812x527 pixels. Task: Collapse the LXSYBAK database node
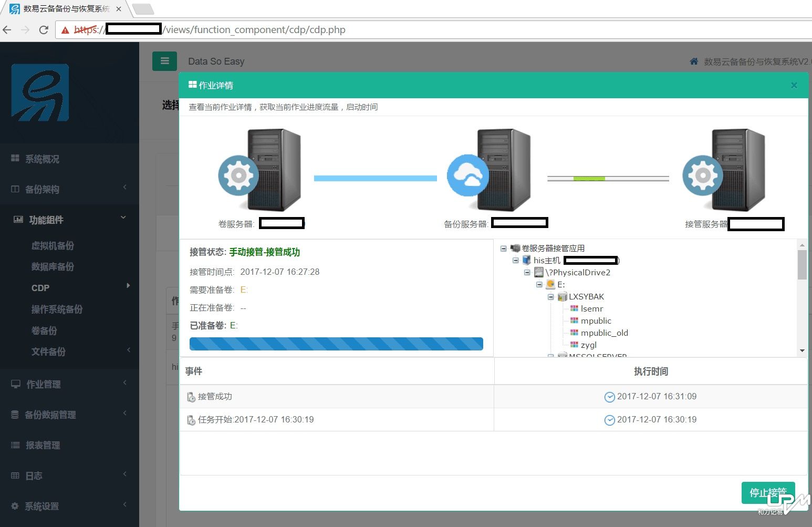pyautogui.click(x=551, y=297)
